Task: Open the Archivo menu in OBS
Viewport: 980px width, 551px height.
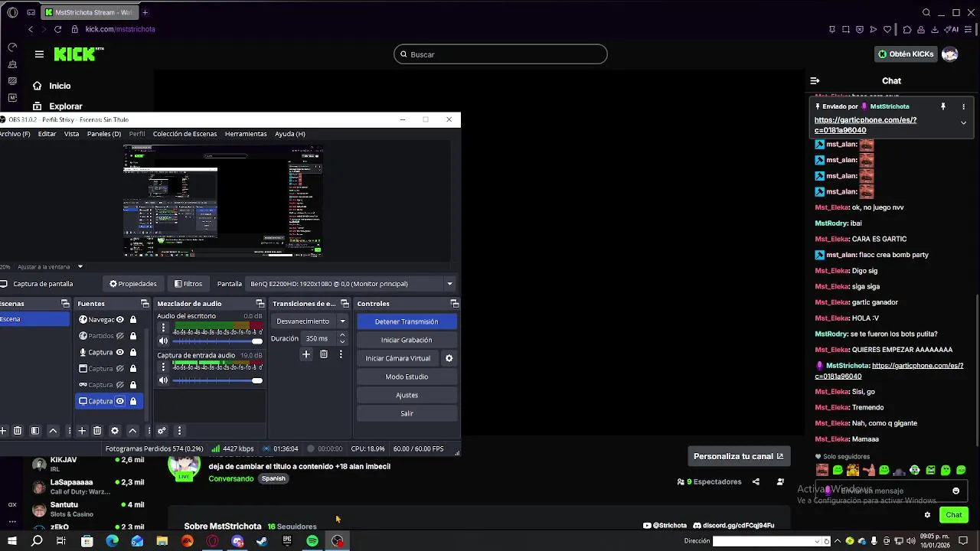Action: click(x=15, y=134)
